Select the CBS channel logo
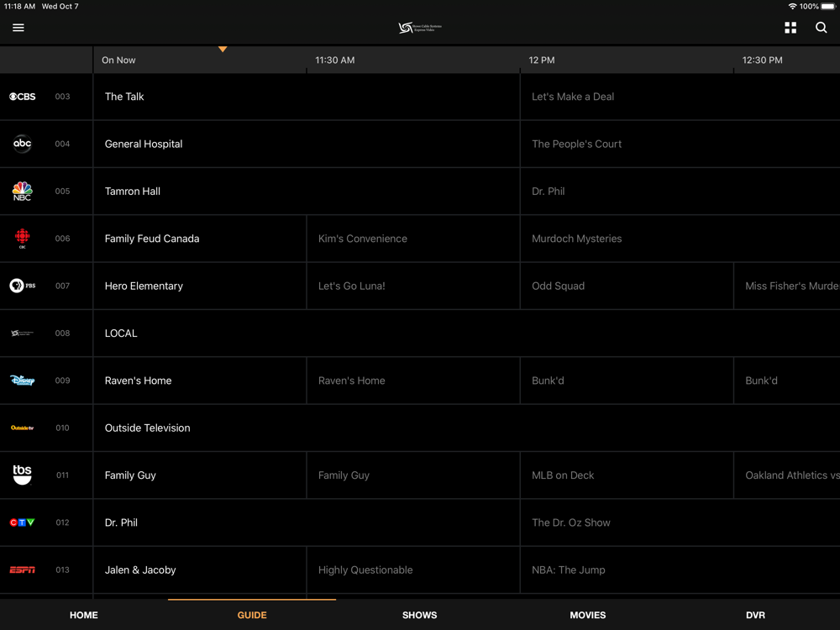Image resolution: width=840 pixels, height=630 pixels. pyautogui.click(x=23, y=97)
